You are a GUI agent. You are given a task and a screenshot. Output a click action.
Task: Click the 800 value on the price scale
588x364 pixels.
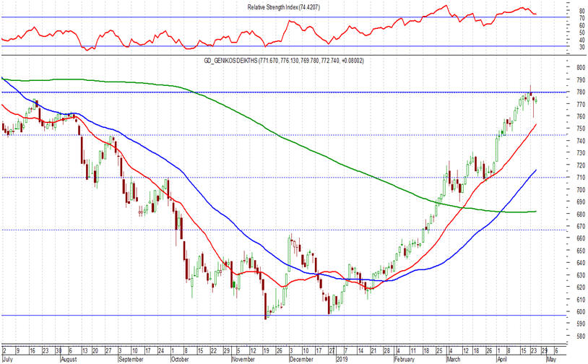tap(581, 68)
